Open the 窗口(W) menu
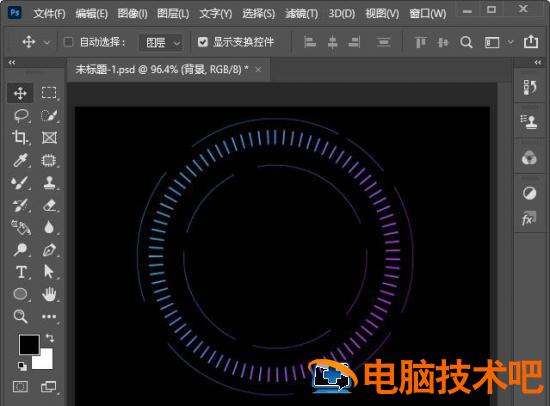This screenshot has height=406, width=550. coord(428,14)
